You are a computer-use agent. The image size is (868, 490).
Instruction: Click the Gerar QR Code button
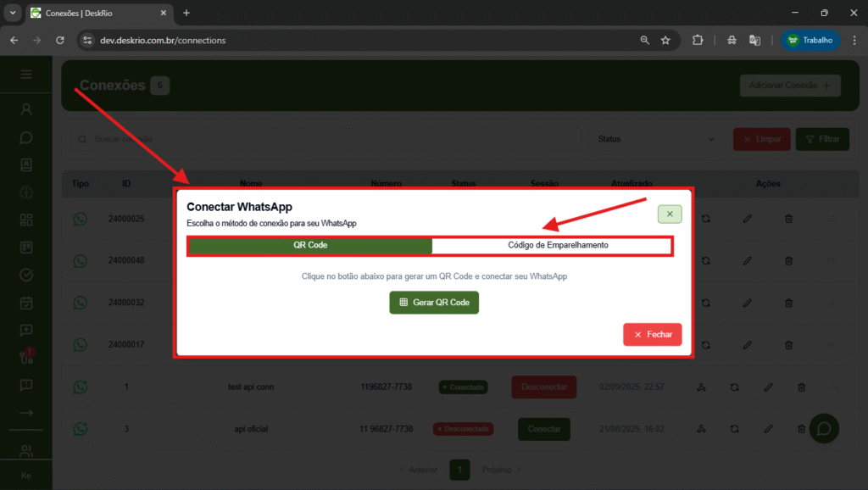tap(434, 303)
